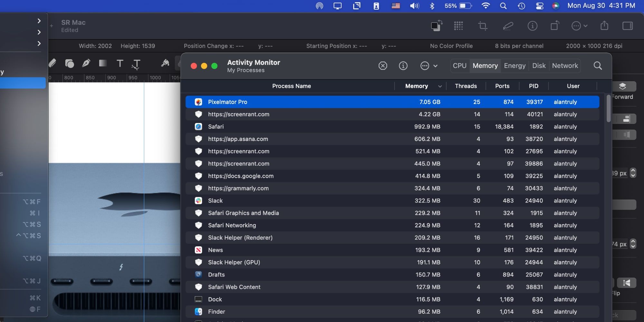Select the Shape tool
This screenshot has width=644, height=322.
70,63
